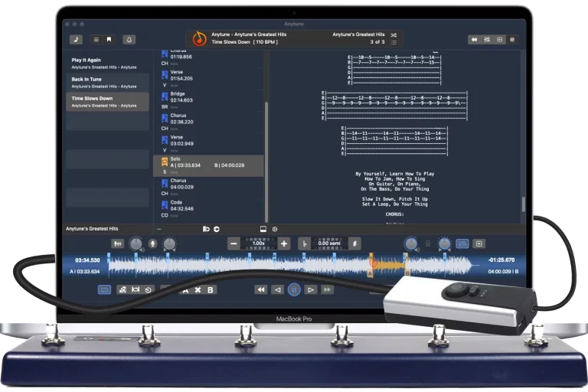Viewport: 588px width, 392px height.
Task: Click loop end marker B on waveform
Action: coord(407,273)
